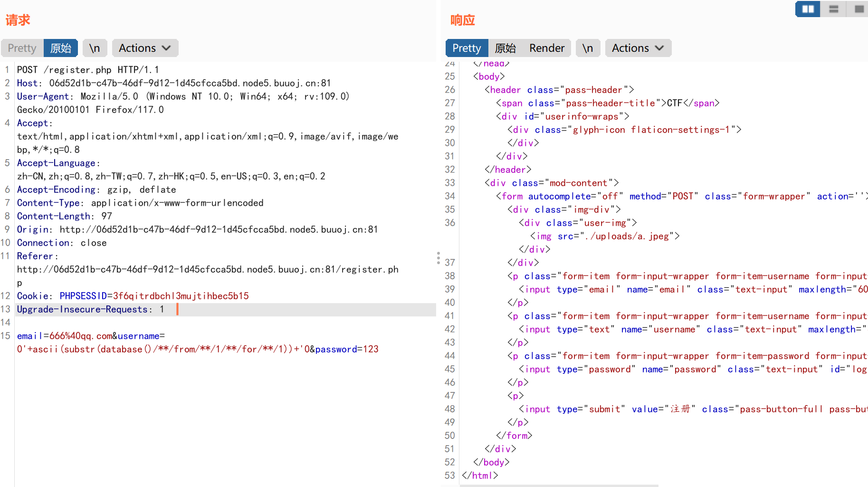Click the closing </form> tag line
Image resolution: width=868 pixels, height=487 pixels.
coord(514,436)
